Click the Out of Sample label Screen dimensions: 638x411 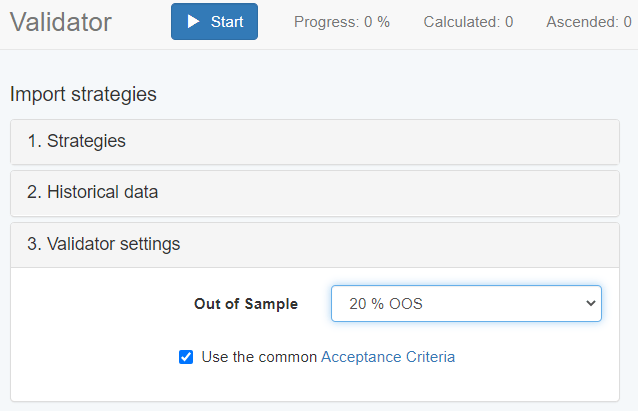click(246, 304)
